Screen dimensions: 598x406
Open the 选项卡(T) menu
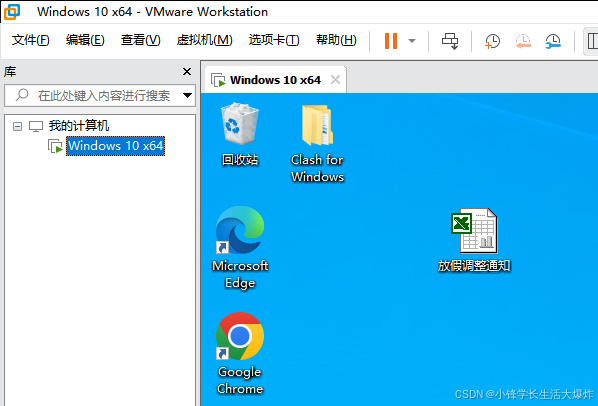[x=274, y=40]
